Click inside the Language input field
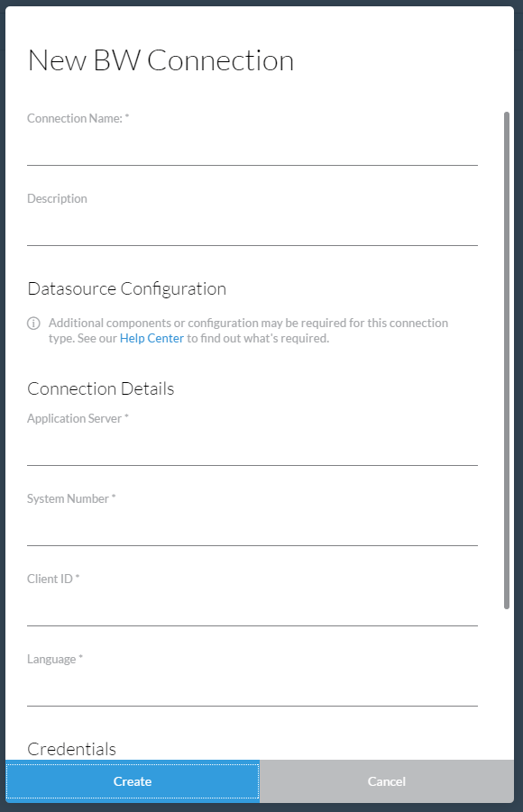Viewport: 523px width, 812px height. pyautogui.click(x=252, y=689)
